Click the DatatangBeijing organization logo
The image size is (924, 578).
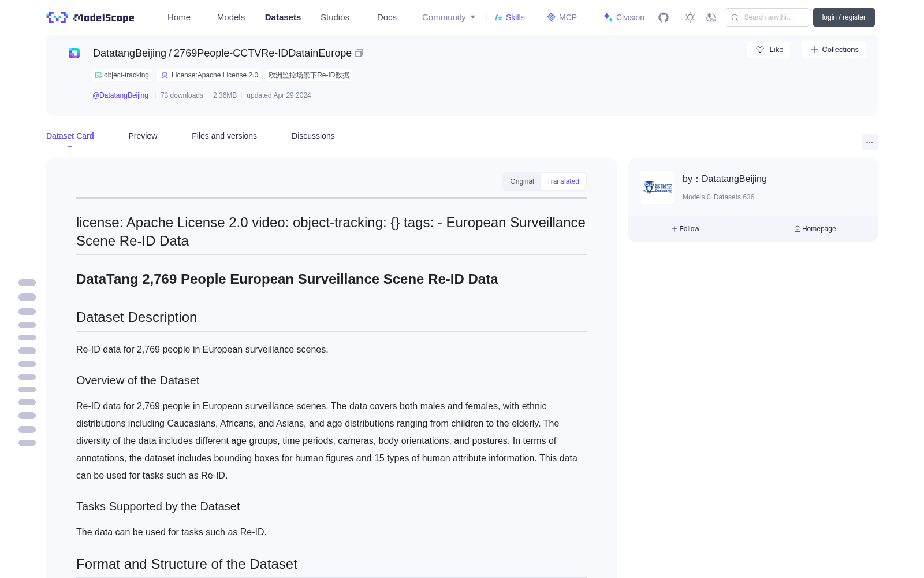point(657,187)
